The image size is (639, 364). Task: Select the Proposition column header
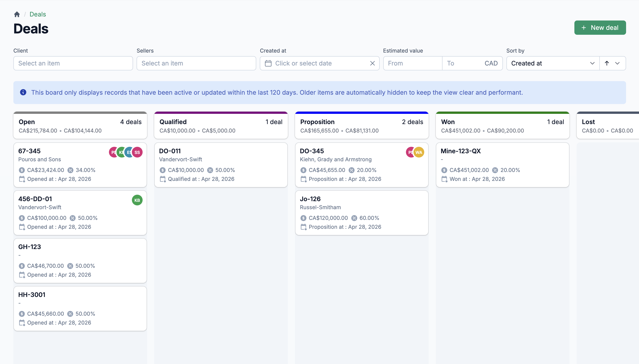[x=362, y=125]
